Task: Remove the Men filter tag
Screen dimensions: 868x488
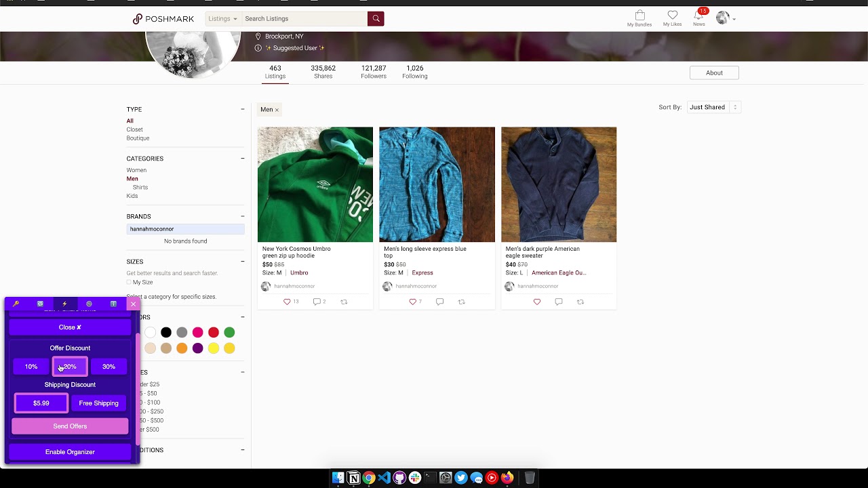Action: click(x=277, y=110)
